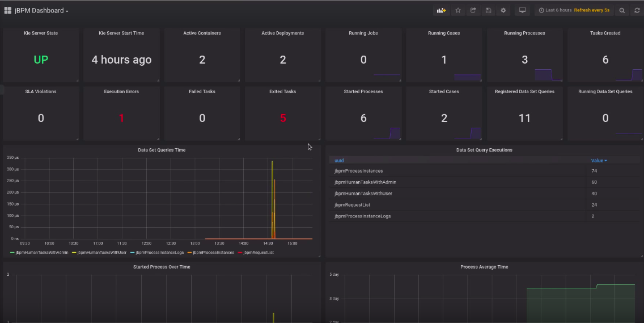This screenshot has width=644, height=323.
Task: Open the Last 6 hours time picker
Action: [558, 10]
